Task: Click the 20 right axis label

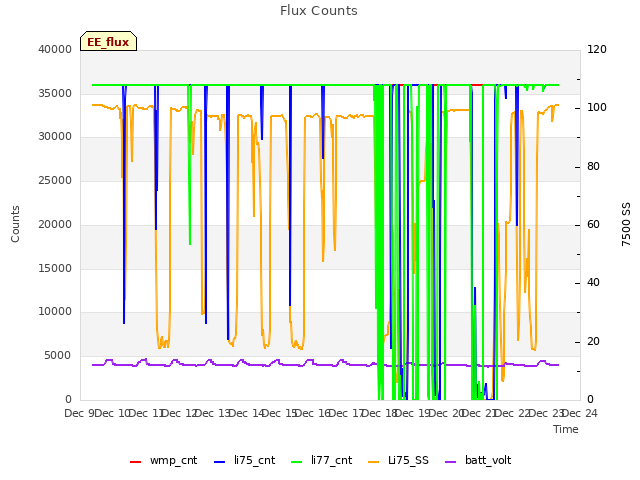Action: (593, 341)
